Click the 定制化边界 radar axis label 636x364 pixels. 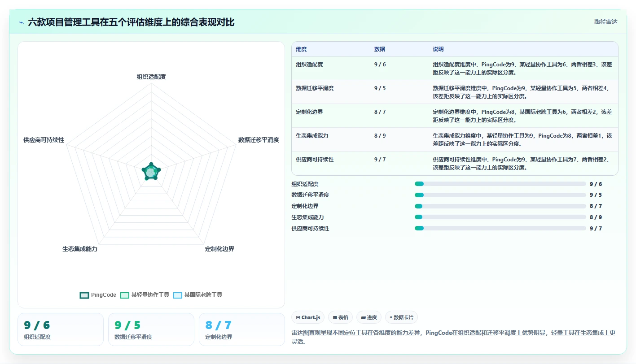point(219,249)
